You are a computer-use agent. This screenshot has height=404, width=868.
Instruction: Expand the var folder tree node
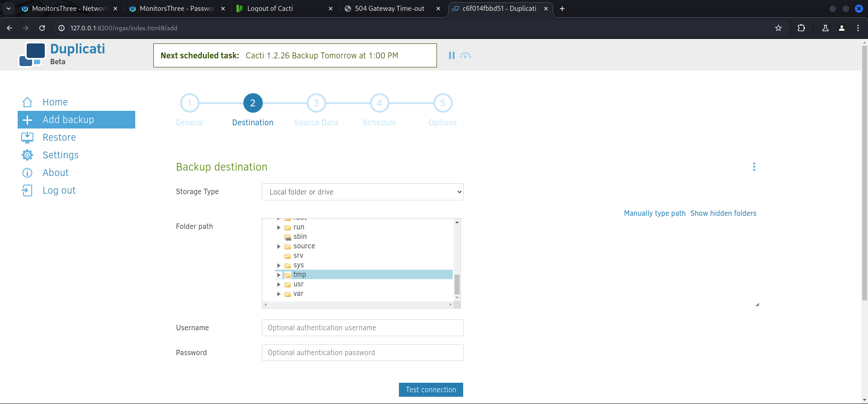279,294
